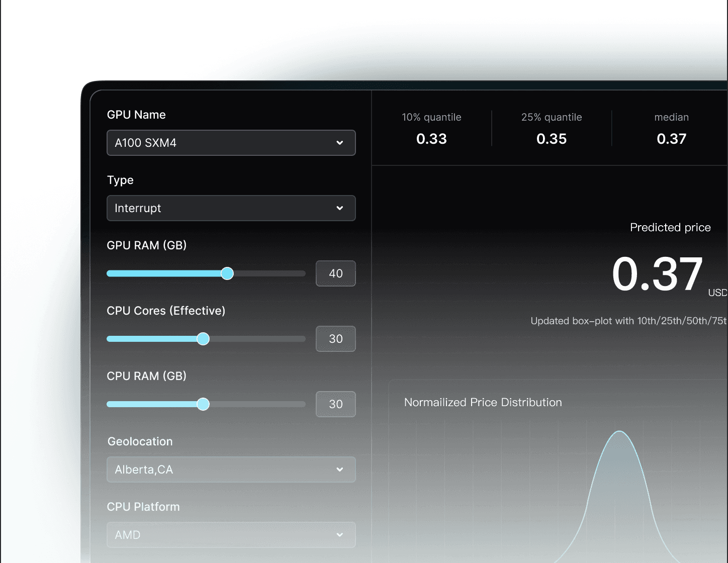Click the GPU RAM value field showing 40
The height and width of the screenshot is (563, 728).
336,273
